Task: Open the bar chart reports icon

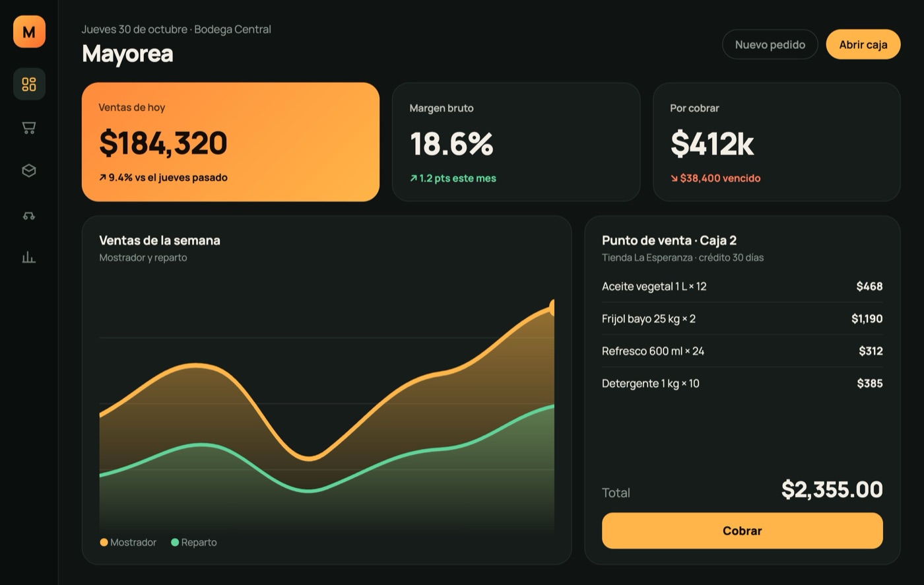Action: click(x=29, y=258)
